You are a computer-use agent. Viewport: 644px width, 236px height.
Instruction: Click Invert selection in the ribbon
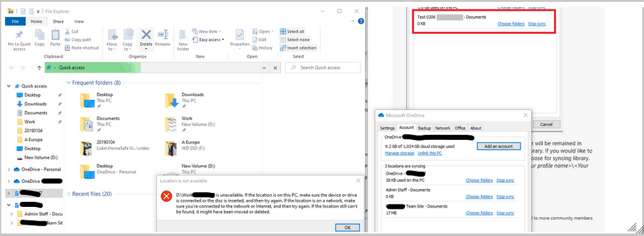(298, 47)
